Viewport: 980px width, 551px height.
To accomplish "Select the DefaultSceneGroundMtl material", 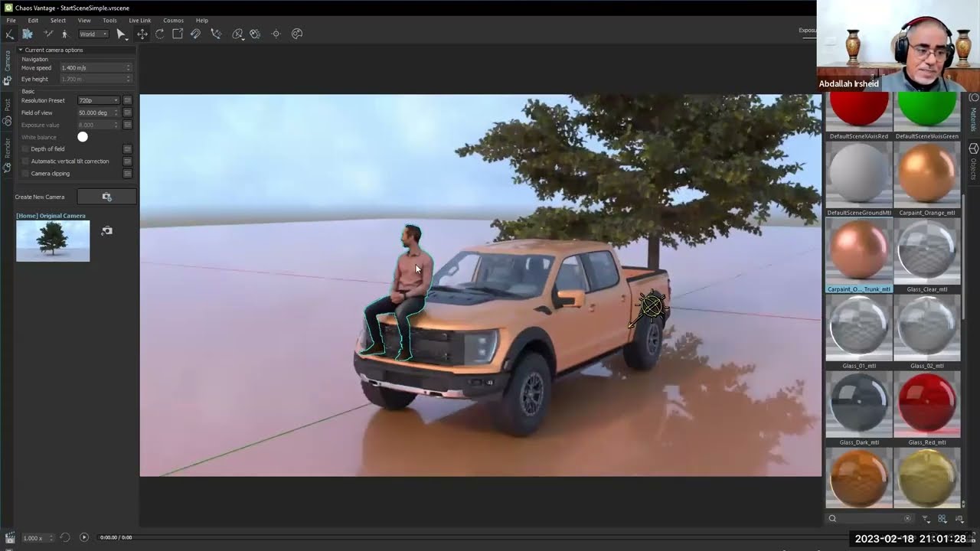I will coord(859,179).
